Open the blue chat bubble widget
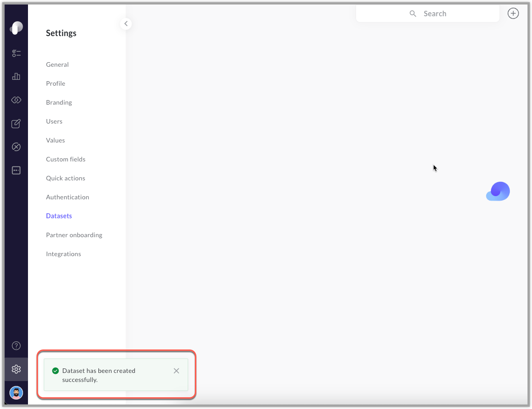Image resolution: width=532 pixels, height=409 pixels. tap(498, 191)
